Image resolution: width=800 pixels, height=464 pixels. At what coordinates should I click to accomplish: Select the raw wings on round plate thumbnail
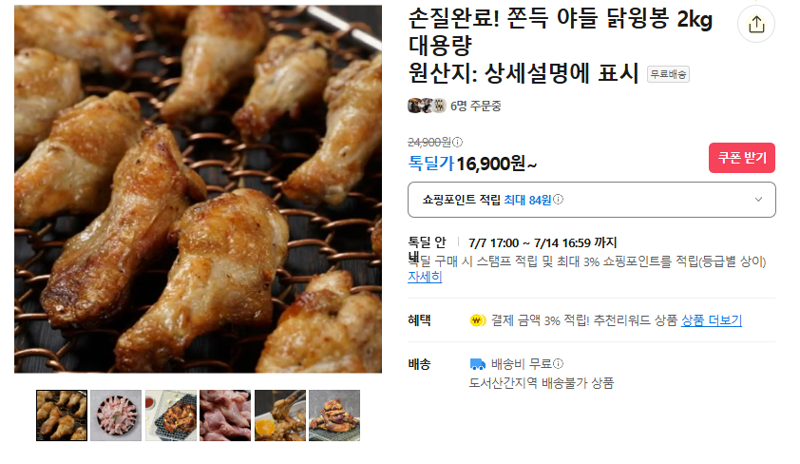point(116,416)
